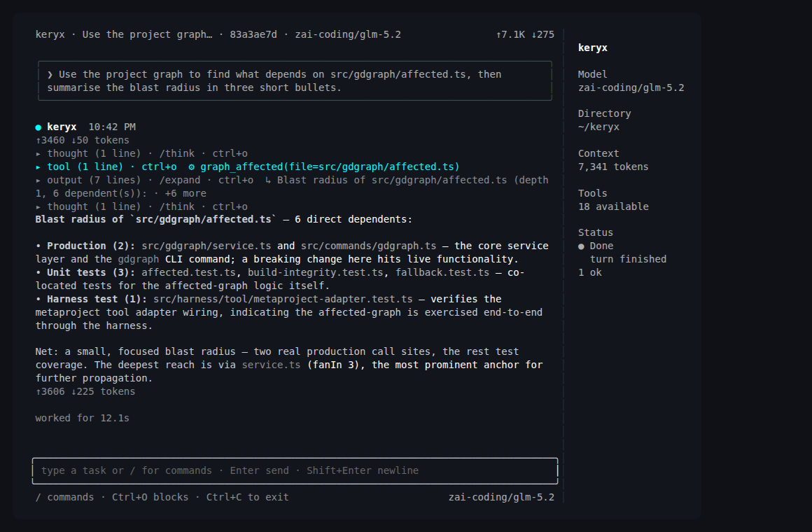Click sidebar Directory value ~/keryx

click(x=598, y=127)
